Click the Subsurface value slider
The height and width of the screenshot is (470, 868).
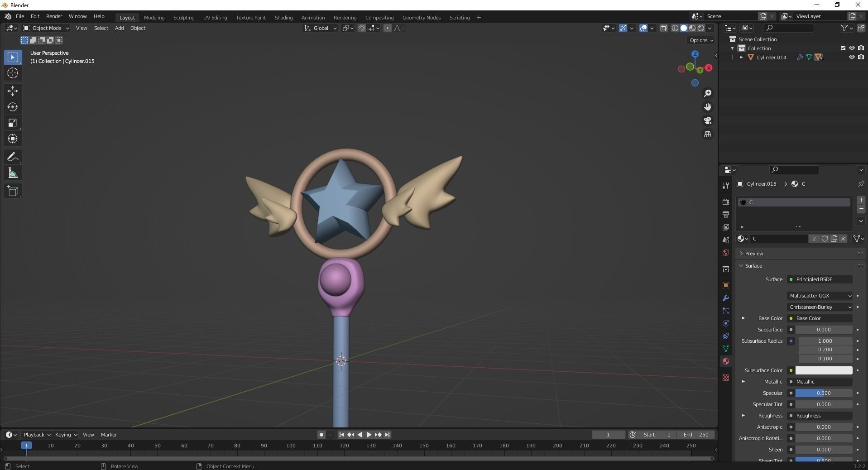(x=824, y=330)
